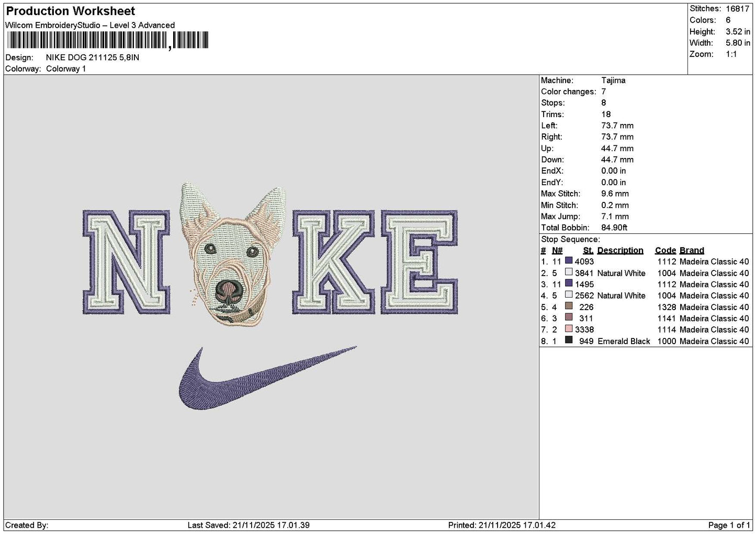This screenshot has height=534, width=756.
Task: Click the pink swatch for stop 3338
Action: pyautogui.click(x=569, y=329)
